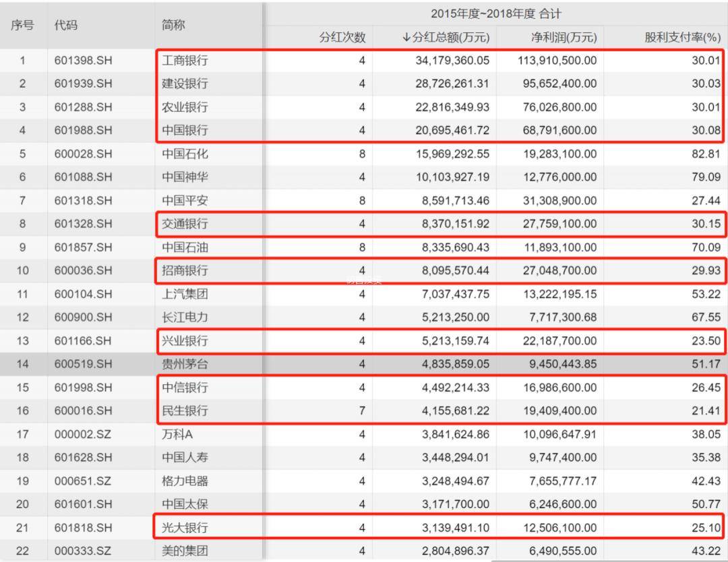Screen dimensions: 728x562
Task: Click the 股利支付率(%) column header
Action: tap(682, 37)
